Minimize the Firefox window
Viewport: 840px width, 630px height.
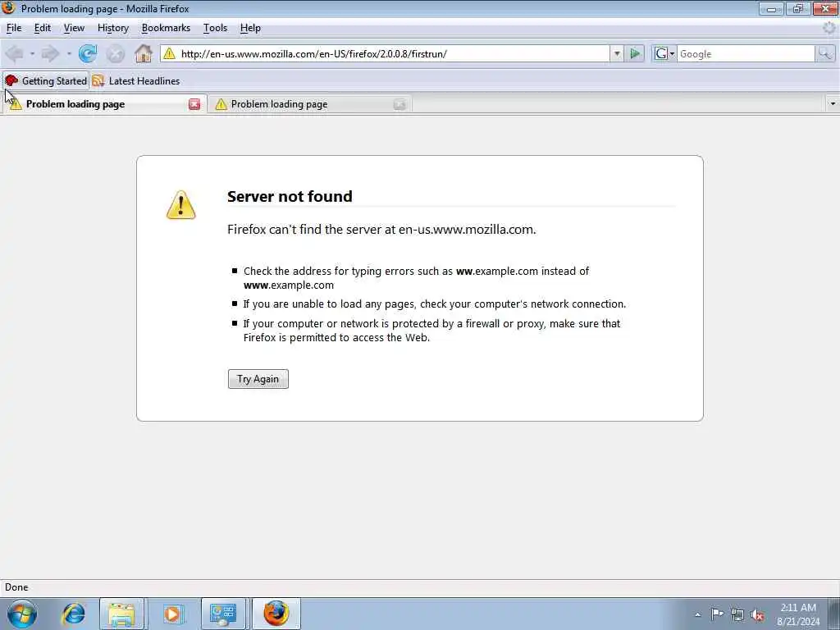click(771, 8)
